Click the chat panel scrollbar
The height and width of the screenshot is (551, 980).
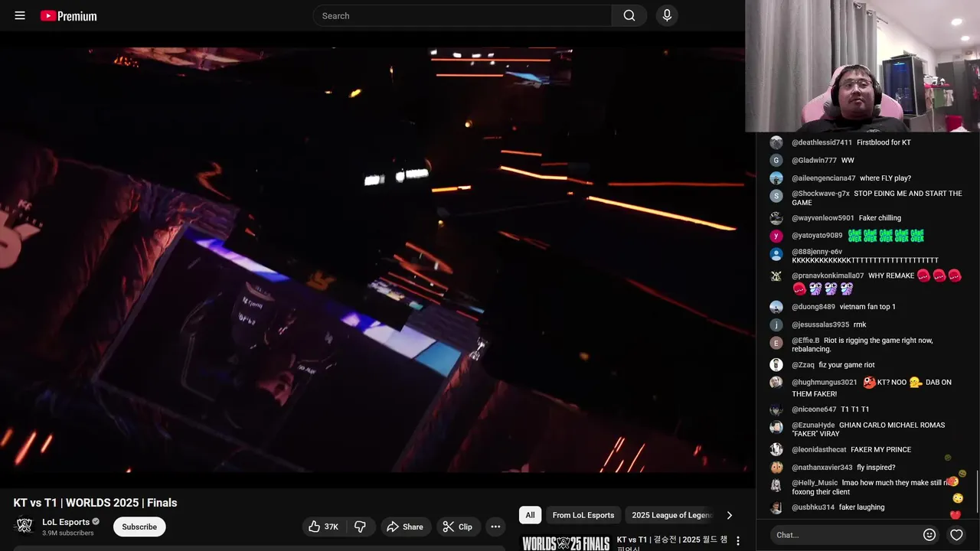click(x=977, y=493)
